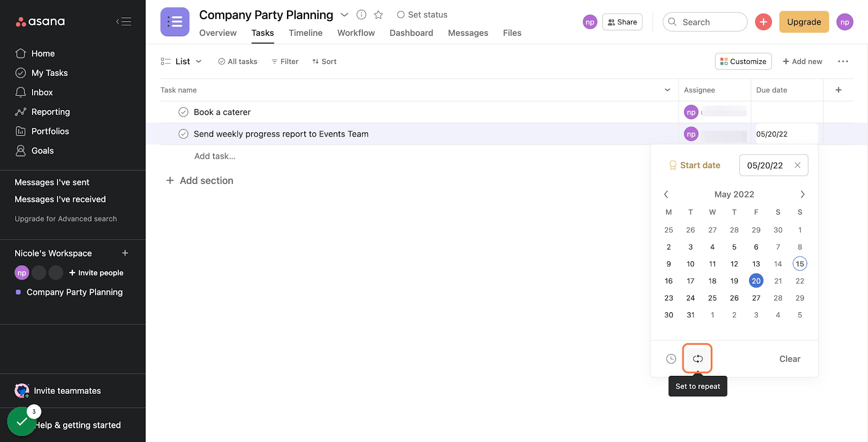Clear the selected dates

point(790,359)
